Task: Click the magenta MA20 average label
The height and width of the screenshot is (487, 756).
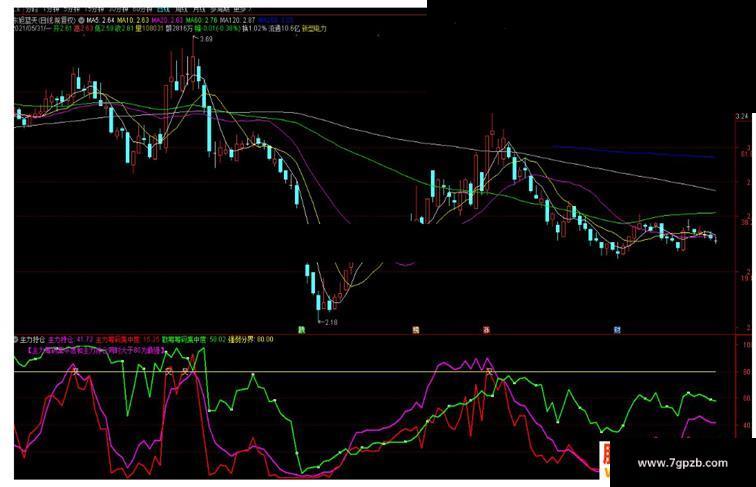Action: tap(167, 20)
